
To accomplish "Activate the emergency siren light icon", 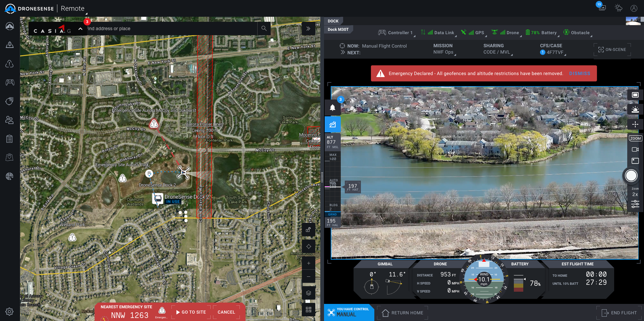I will point(635,110).
